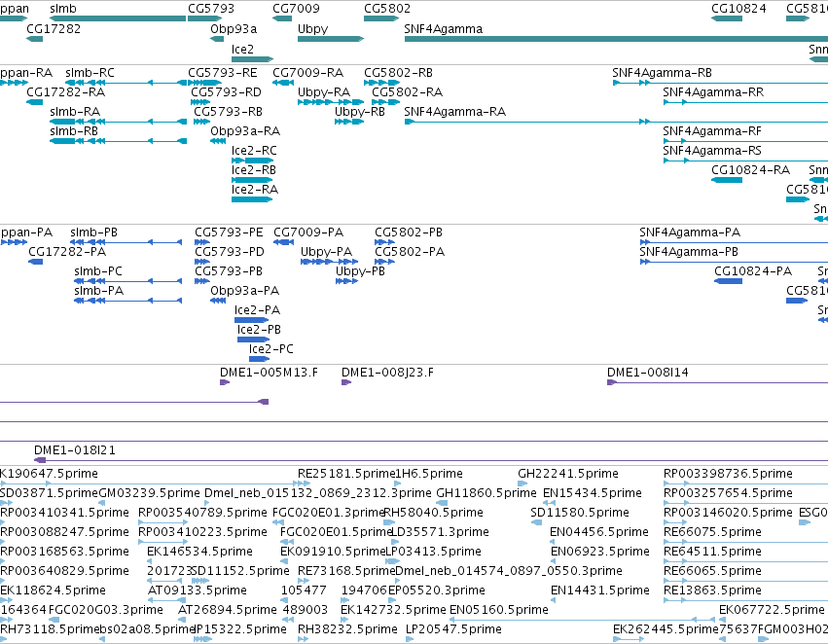Select EST label RE25181.5prime
The width and height of the screenshot is (828, 644).
[x=347, y=474]
